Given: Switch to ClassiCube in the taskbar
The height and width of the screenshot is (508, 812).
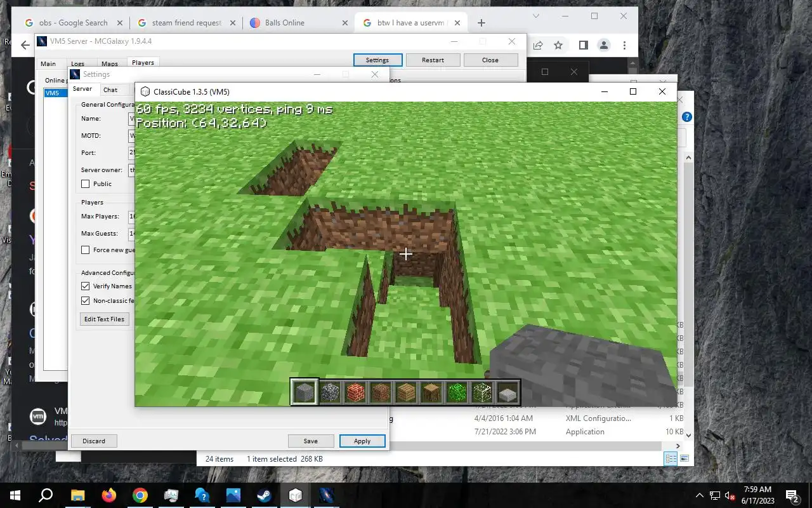Looking at the screenshot, I should point(295,495).
